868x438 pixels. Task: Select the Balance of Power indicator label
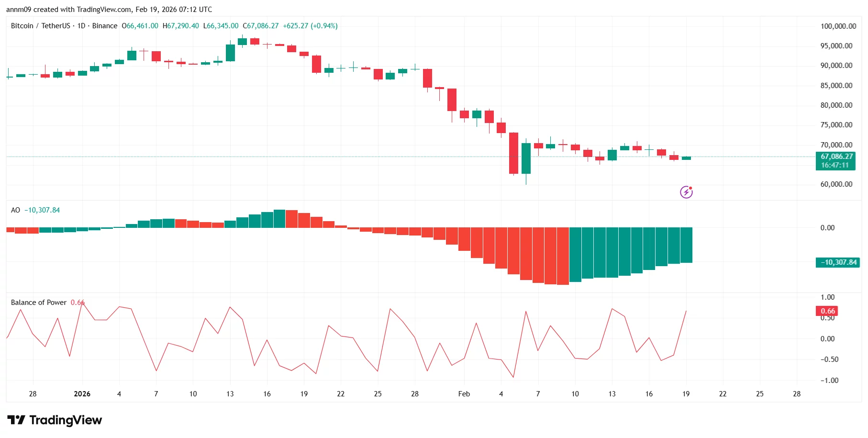coord(38,303)
